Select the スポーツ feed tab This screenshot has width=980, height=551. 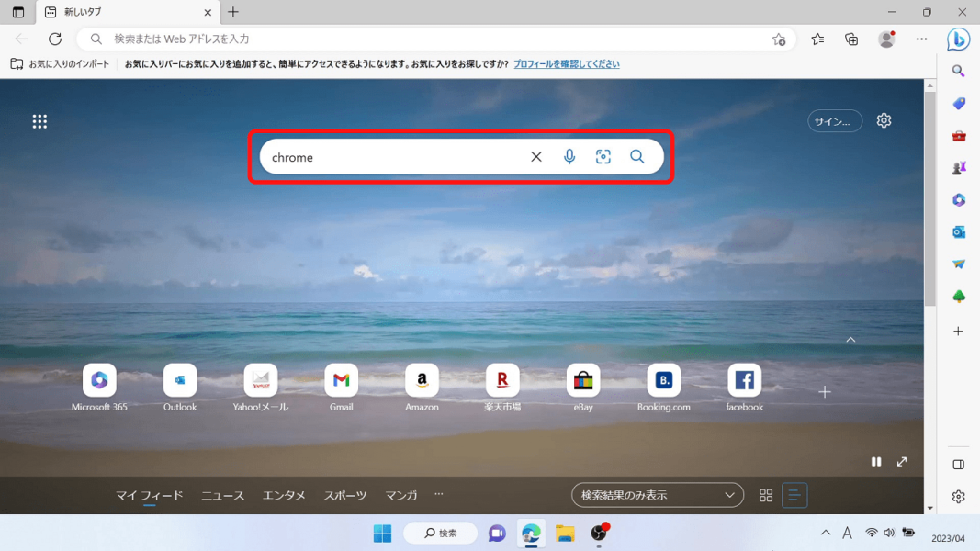pyautogui.click(x=345, y=494)
